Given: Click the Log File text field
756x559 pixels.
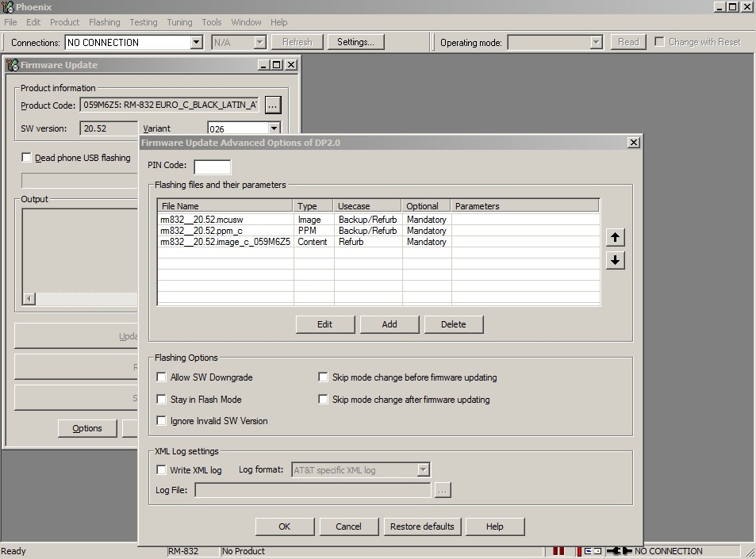Looking at the screenshot, I should [313, 490].
